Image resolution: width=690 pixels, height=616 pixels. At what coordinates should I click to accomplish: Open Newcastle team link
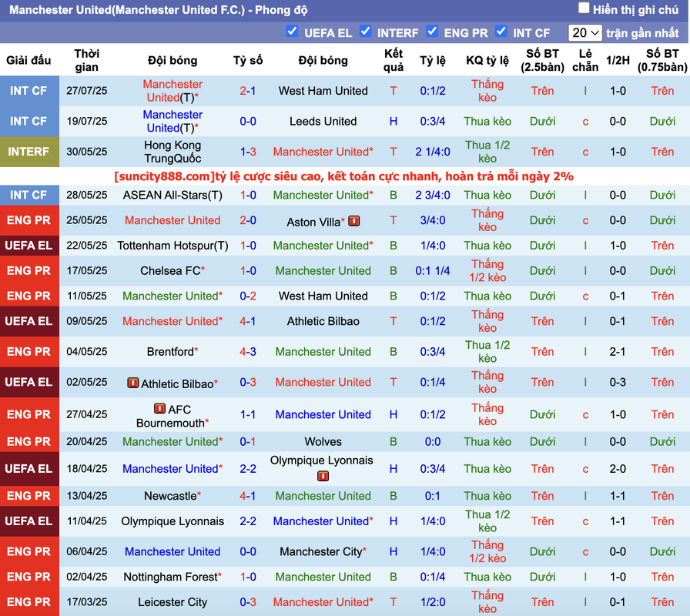click(170, 496)
